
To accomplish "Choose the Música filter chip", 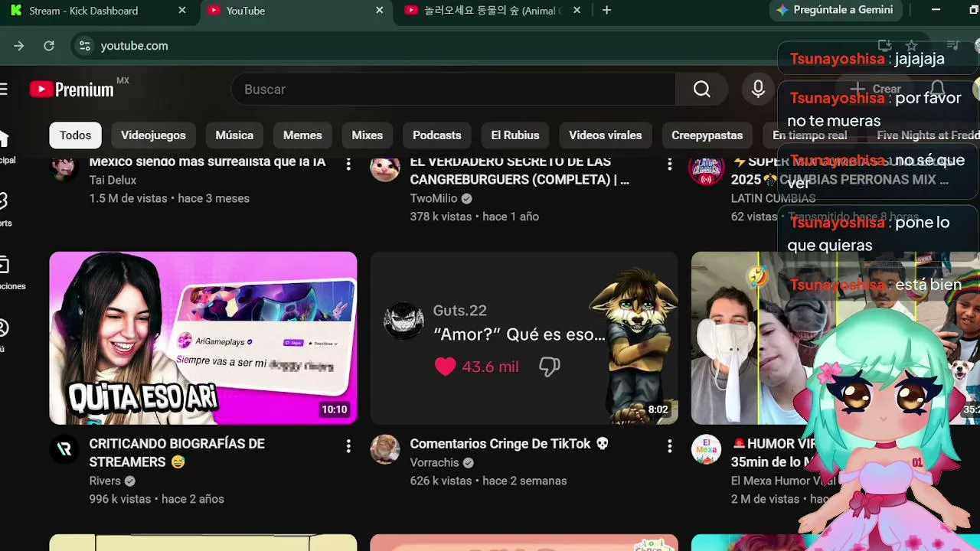I will pos(234,135).
